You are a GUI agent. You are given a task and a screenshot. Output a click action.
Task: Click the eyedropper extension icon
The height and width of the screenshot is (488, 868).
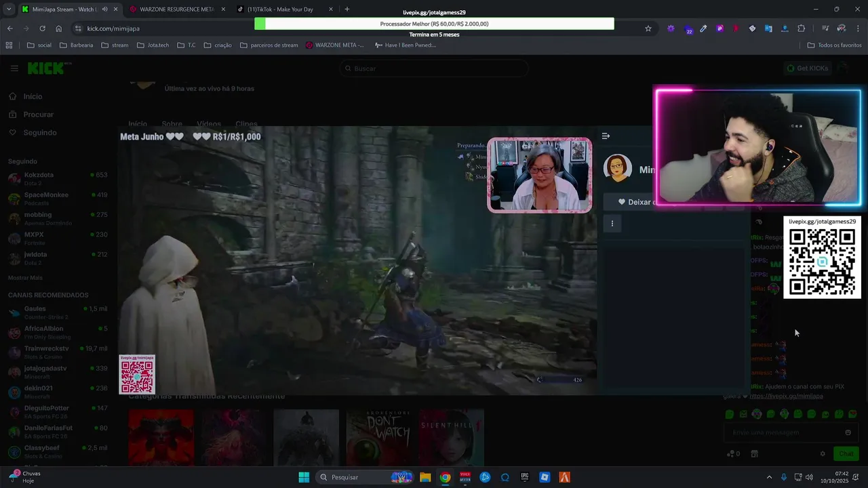(703, 28)
